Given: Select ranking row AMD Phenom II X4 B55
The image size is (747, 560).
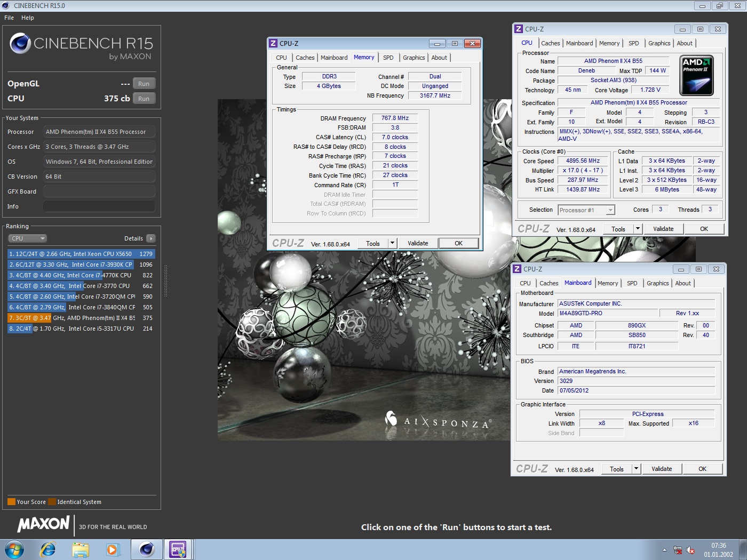Looking at the screenshot, I should 81,318.
